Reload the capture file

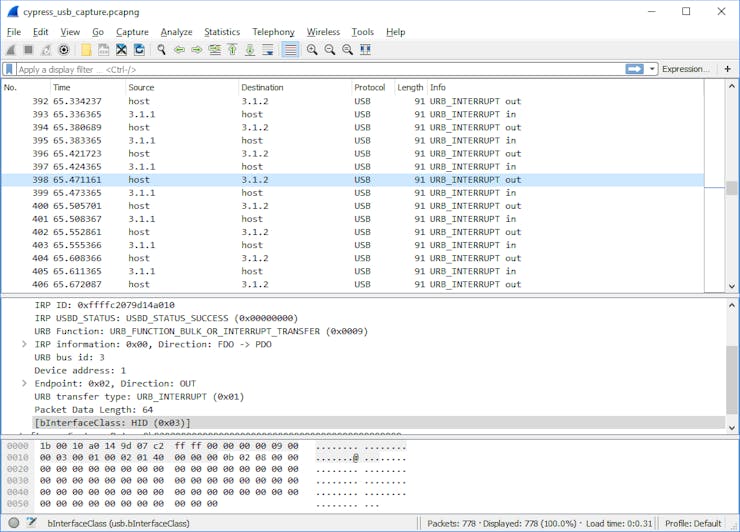click(139, 50)
